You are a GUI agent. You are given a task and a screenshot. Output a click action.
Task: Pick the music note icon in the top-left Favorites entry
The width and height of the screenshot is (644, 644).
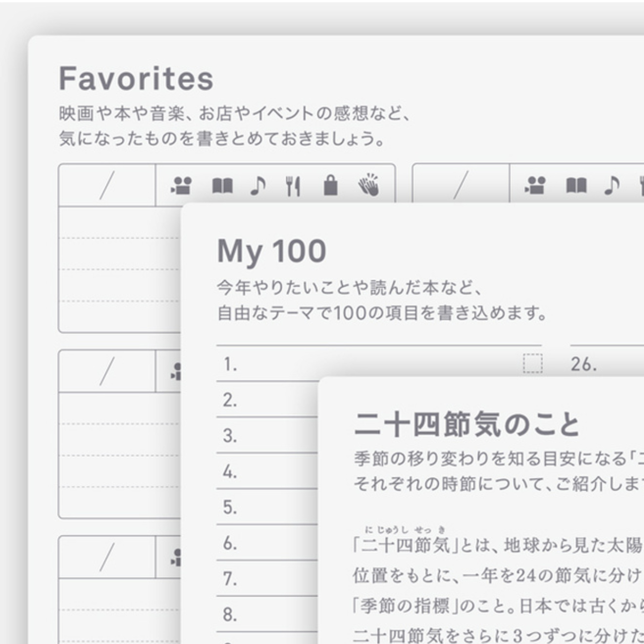(258, 186)
